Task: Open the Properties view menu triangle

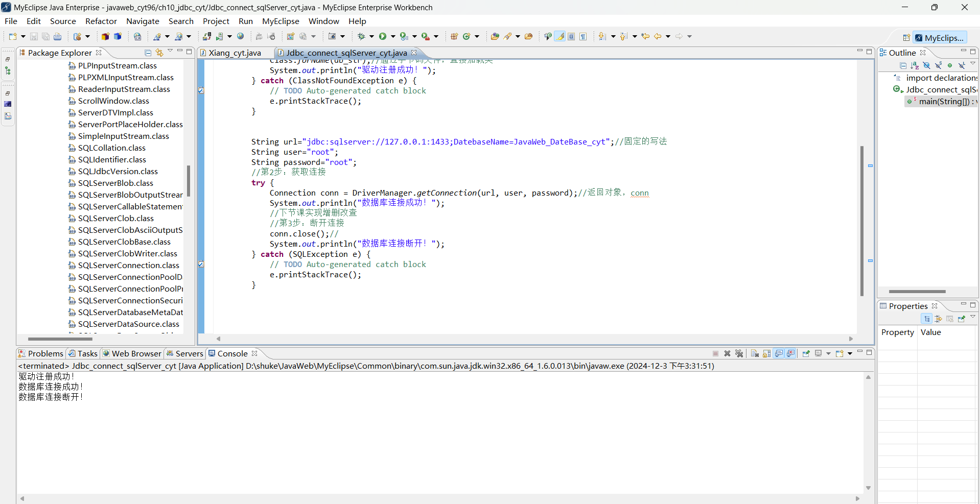Action: (x=973, y=317)
